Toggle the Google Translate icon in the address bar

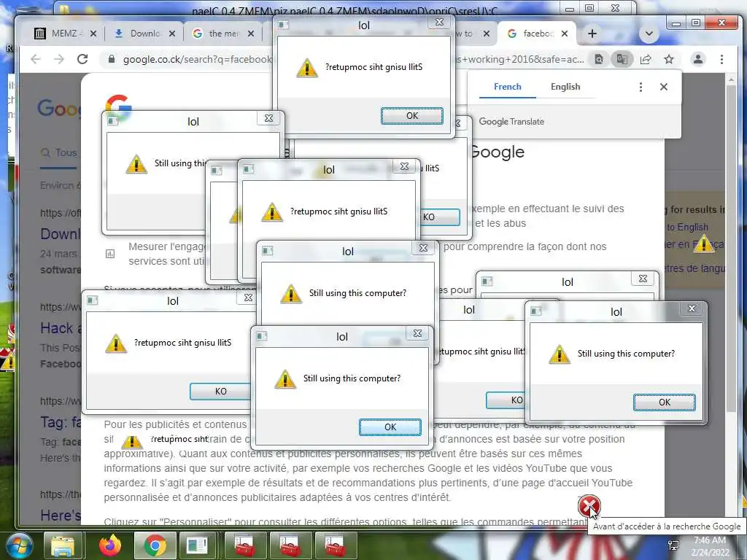(x=622, y=59)
